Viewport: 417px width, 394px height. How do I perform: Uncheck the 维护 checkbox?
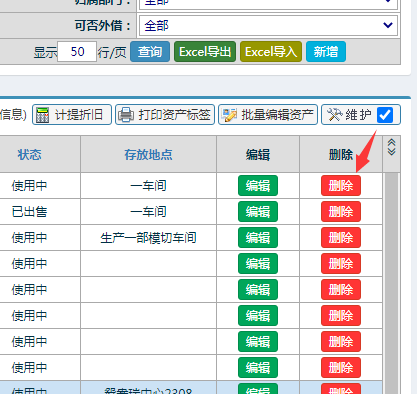385,115
